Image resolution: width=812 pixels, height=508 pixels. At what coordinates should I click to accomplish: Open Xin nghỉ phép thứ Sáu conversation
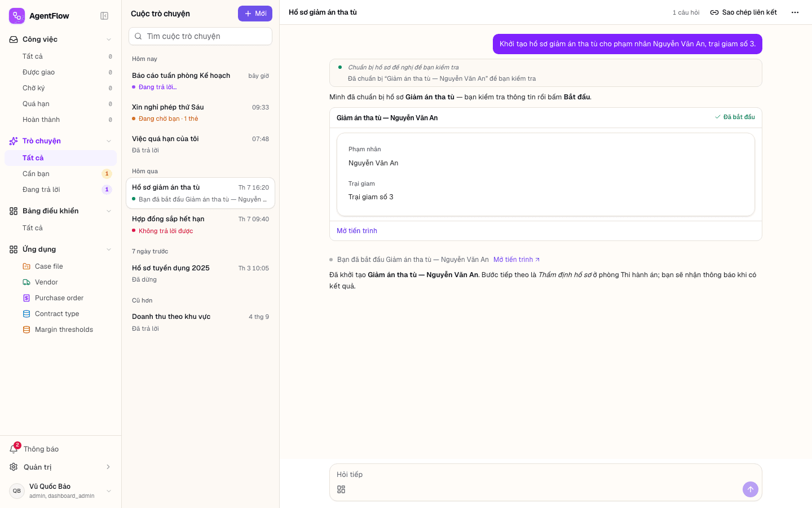click(200, 112)
